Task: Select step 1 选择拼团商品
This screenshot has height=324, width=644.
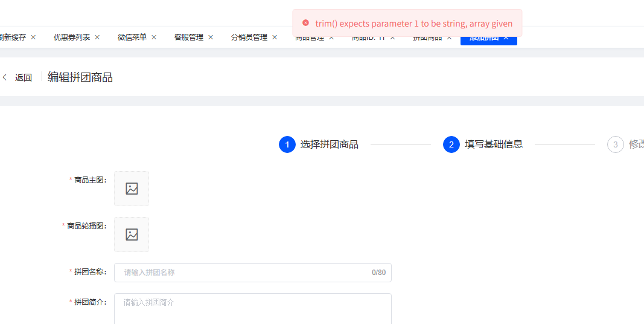Action: pos(318,144)
